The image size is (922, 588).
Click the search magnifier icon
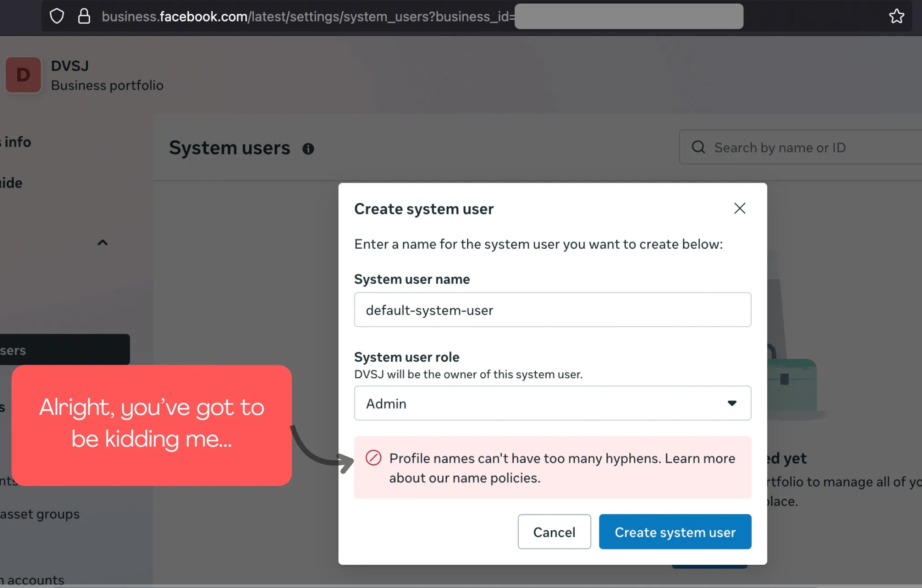coord(698,147)
